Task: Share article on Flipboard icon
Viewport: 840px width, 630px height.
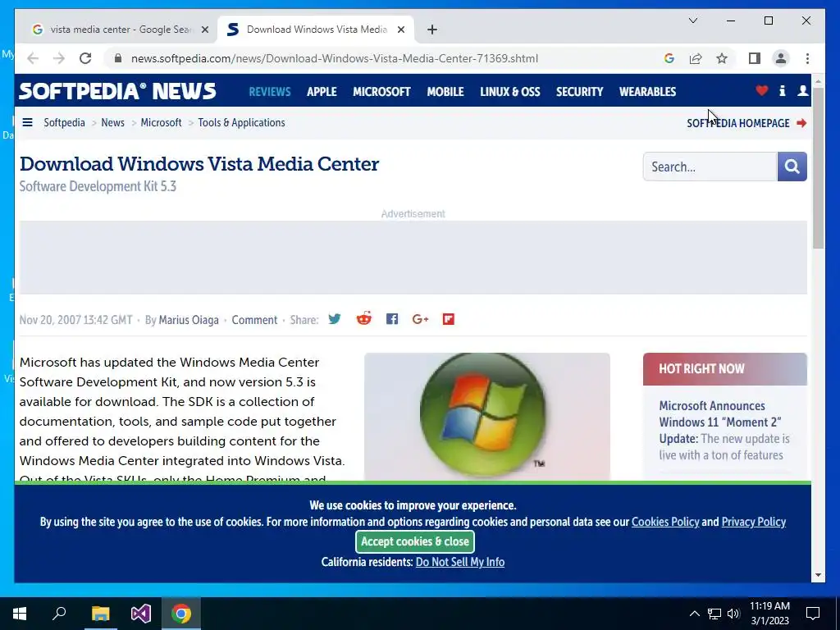Action: [449, 319]
